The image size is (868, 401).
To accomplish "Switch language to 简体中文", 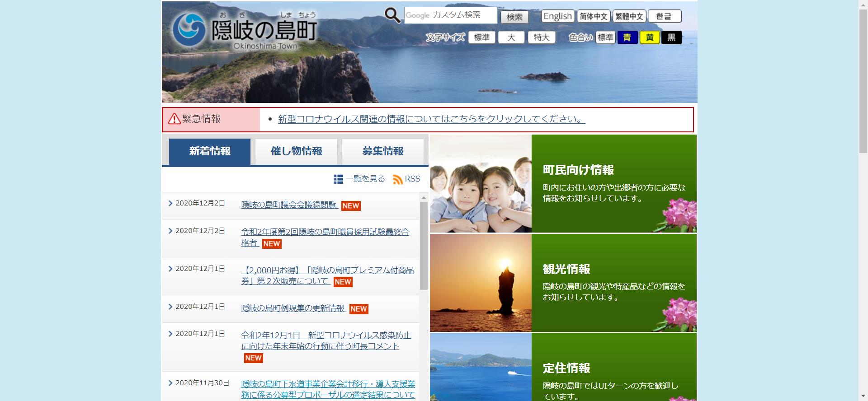I will tap(594, 16).
